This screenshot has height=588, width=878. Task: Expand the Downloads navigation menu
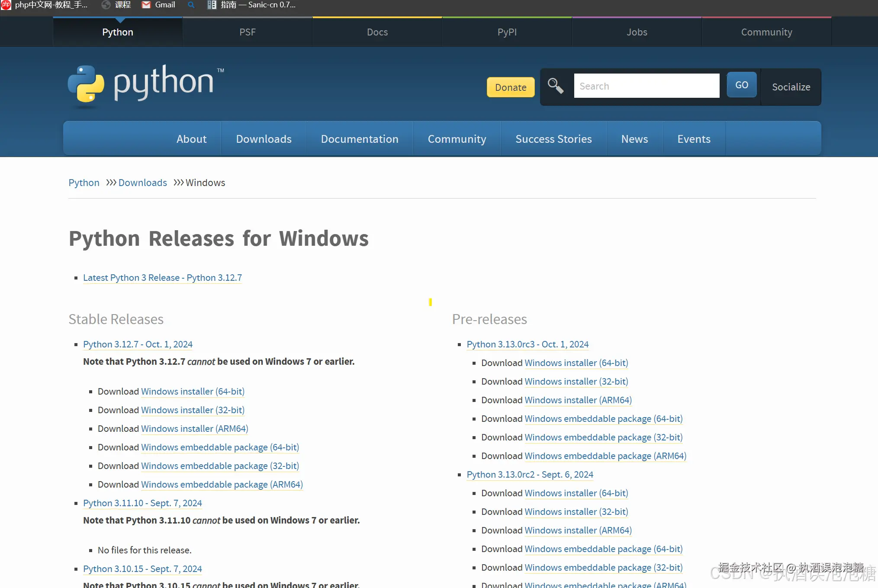click(x=264, y=139)
